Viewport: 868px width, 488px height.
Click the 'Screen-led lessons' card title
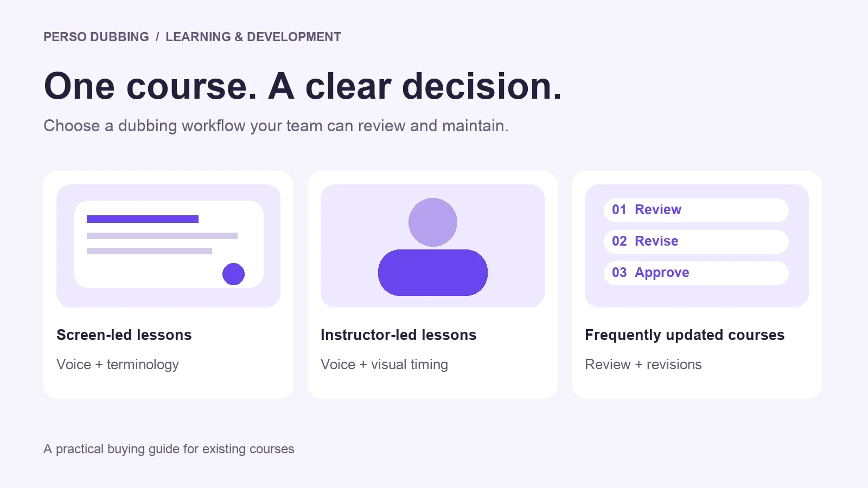124,335
